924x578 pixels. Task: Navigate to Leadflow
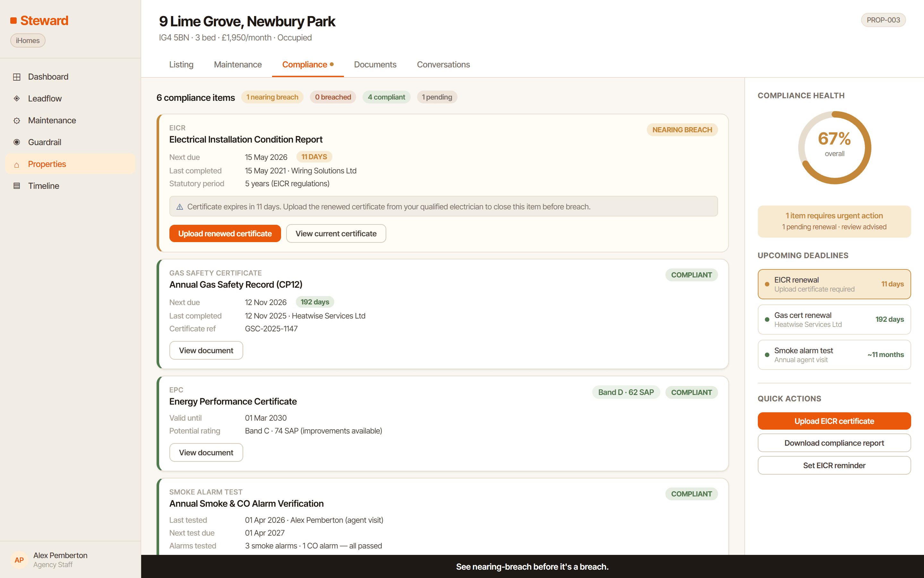pos(70,99)
